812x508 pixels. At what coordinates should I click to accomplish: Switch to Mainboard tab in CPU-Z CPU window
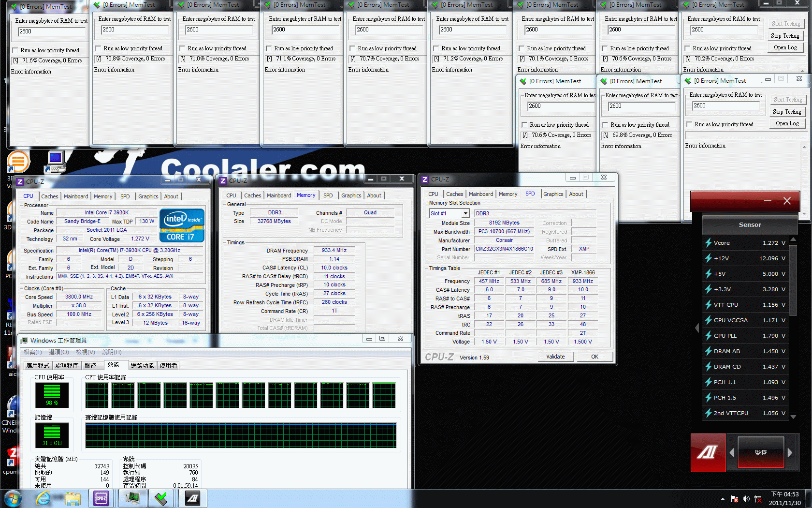tap(76, 196)
